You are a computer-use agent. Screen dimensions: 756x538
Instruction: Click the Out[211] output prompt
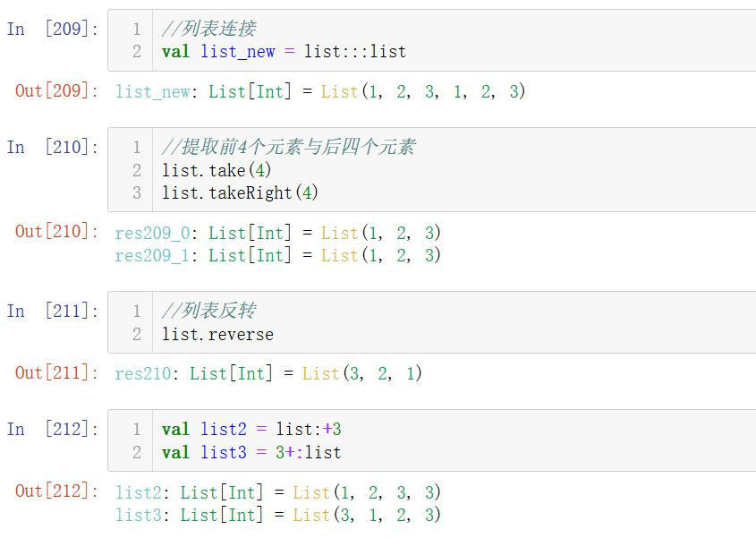coord(57,373)
